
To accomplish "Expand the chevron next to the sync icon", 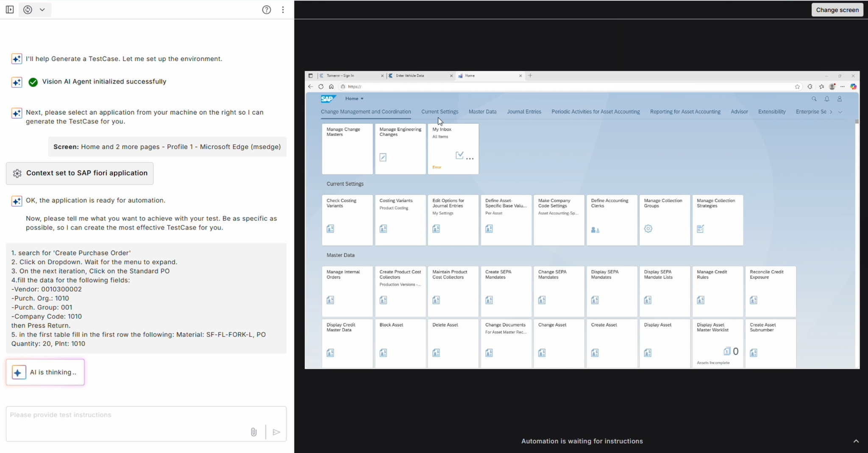I will [43, 9].
